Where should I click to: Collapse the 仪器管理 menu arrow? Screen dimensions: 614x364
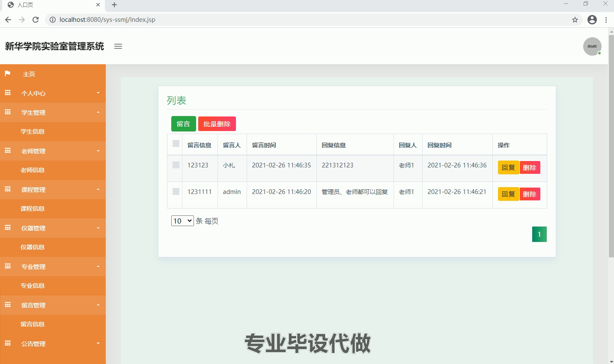(98, 228)
